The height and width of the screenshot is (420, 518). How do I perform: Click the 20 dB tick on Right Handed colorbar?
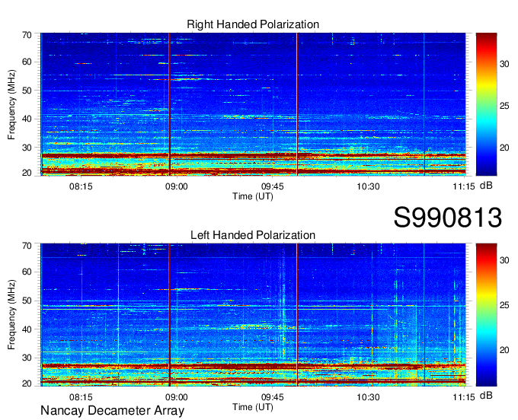coord(504,148)
